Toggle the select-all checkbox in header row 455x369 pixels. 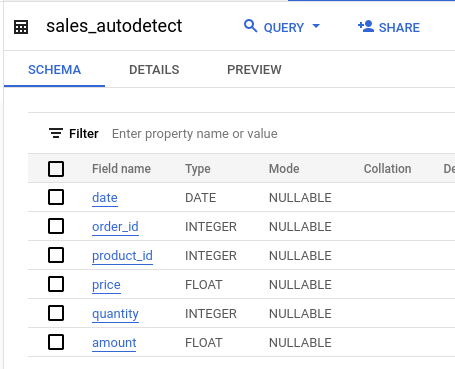click(56, 169)
